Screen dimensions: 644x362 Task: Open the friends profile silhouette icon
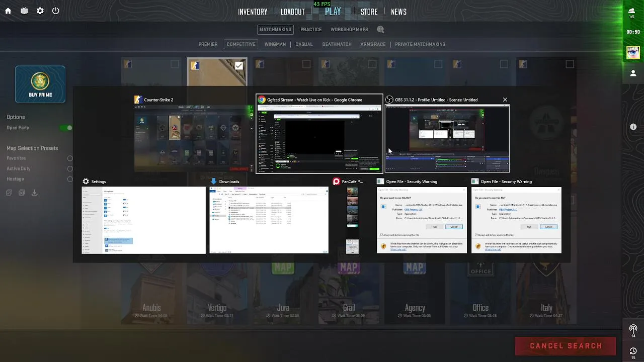coord(633,73)
